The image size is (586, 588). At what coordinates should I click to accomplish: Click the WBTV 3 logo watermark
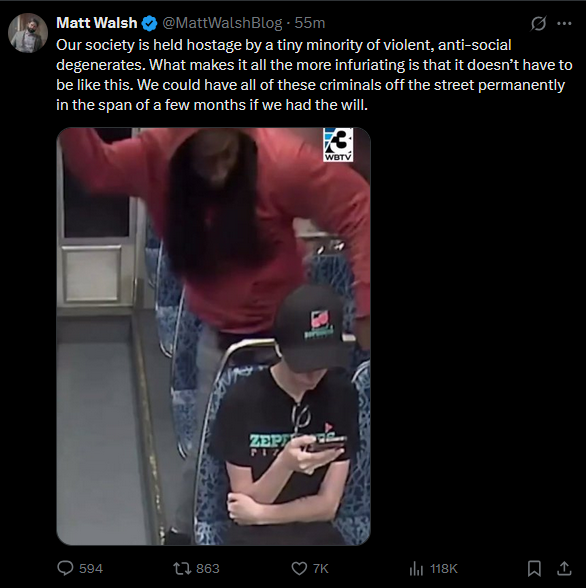coord(338,145)
